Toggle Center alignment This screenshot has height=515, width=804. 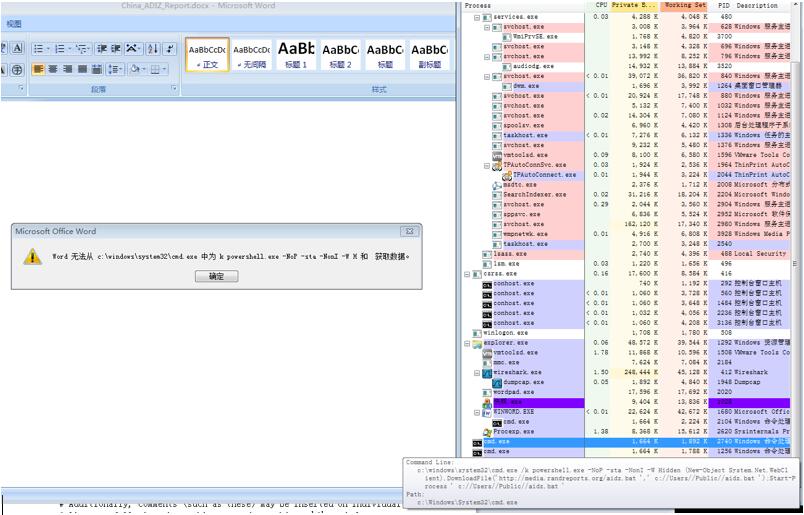tap(53, 69)
